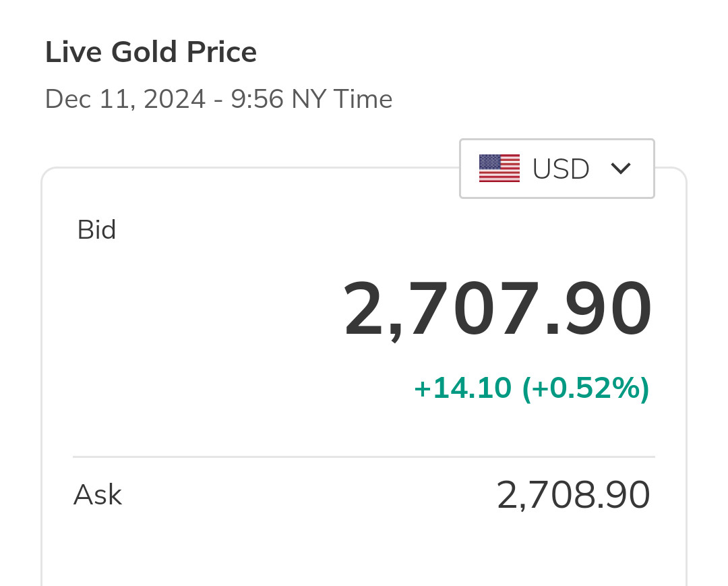Select the Live Gold Price heading
The width and height of the screenshot is (728, 586).
pyautogui.click(x=151, y=52)
